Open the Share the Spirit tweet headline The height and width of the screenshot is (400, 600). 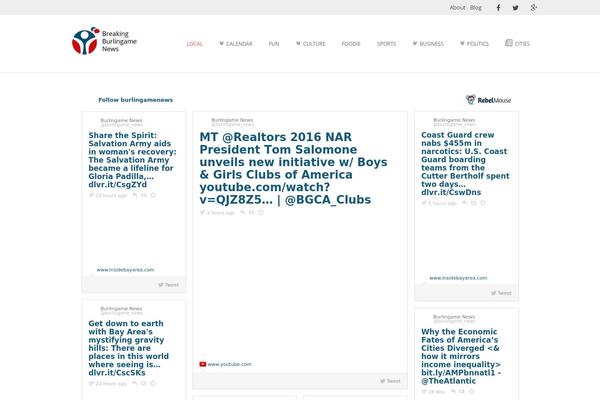[132, 160]
